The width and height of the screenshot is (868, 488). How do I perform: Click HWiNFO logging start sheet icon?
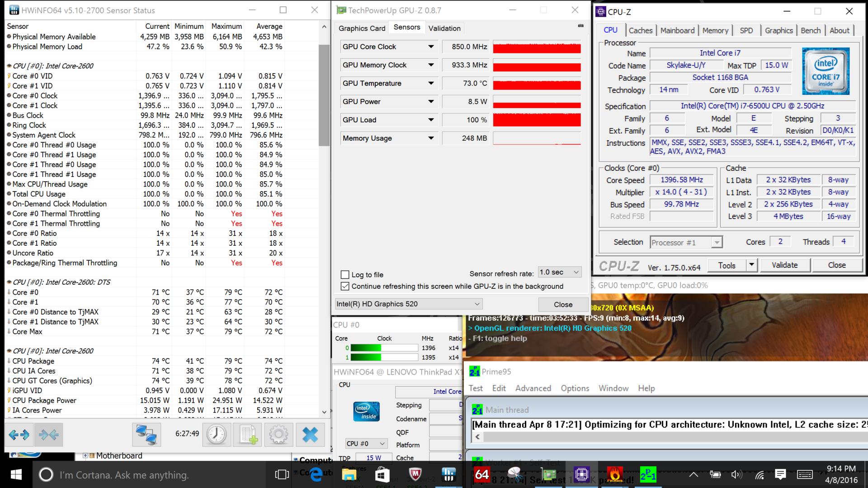click(x=248, y=435)
